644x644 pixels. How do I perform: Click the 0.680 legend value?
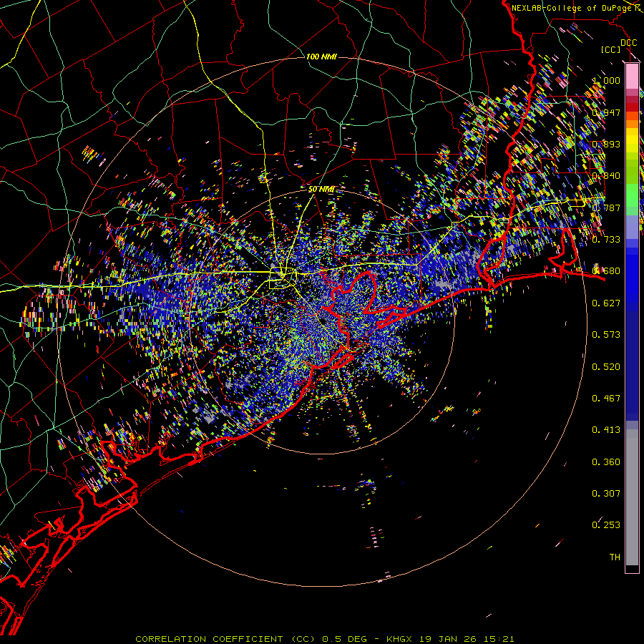606,271
